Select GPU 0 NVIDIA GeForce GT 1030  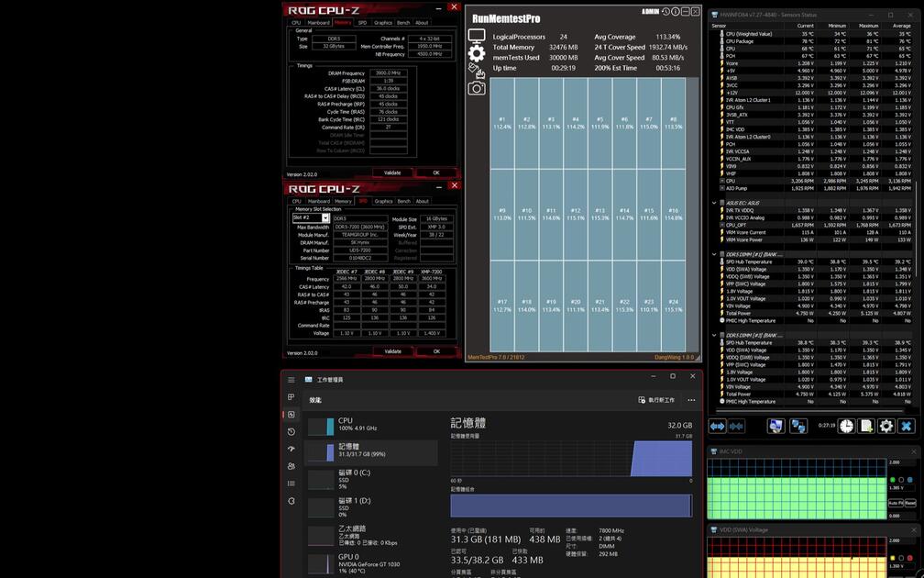pyautogui.click(x=371, y=563)
